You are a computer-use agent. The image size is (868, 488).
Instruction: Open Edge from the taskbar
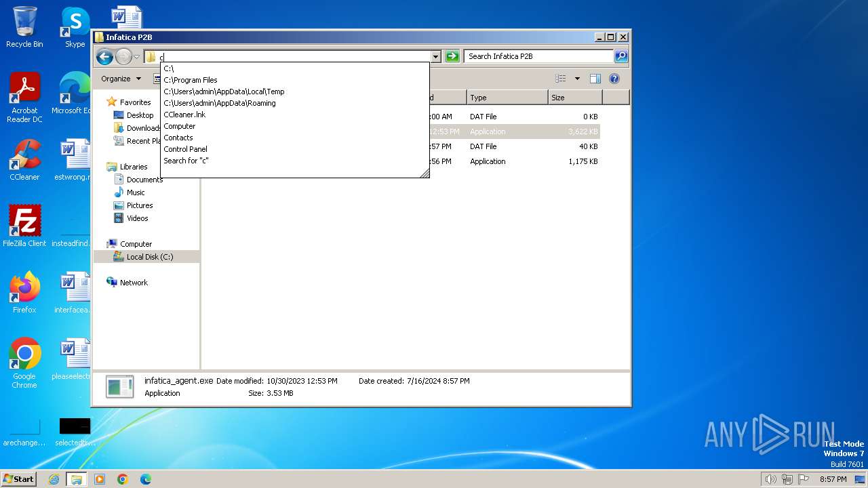145,479
